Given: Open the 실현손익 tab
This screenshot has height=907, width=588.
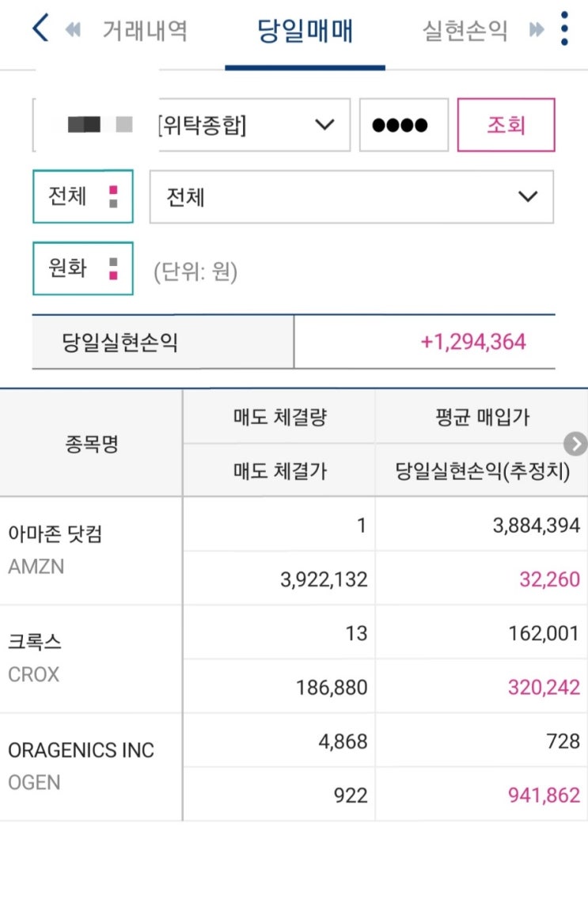Looking at the screenshot, I should click(x=465, y=31).
